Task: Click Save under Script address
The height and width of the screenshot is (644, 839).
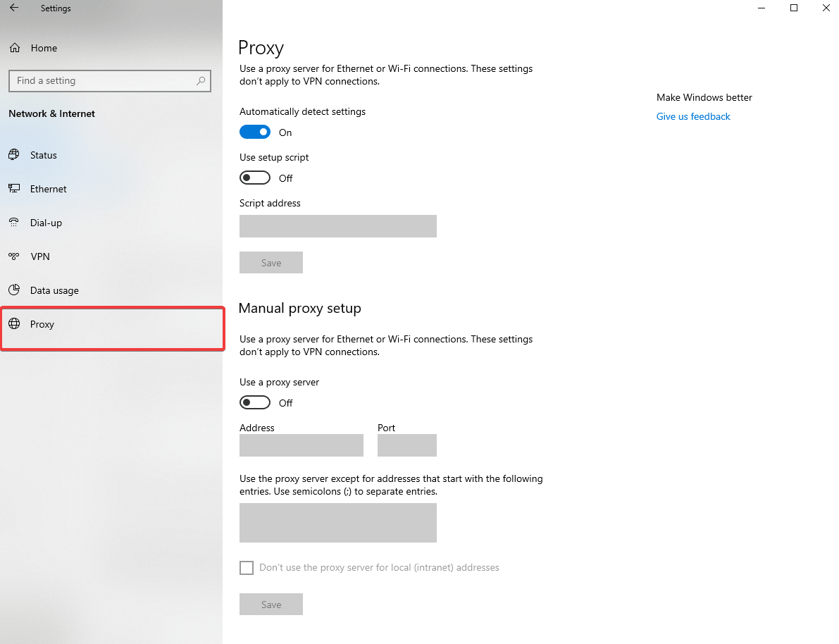Action: coord(271,262)
